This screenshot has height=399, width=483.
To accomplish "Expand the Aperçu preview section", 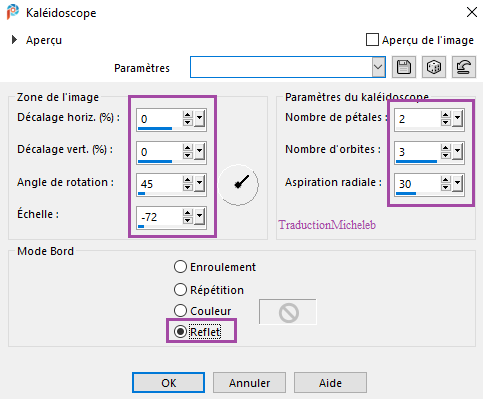I will [14, 40].
